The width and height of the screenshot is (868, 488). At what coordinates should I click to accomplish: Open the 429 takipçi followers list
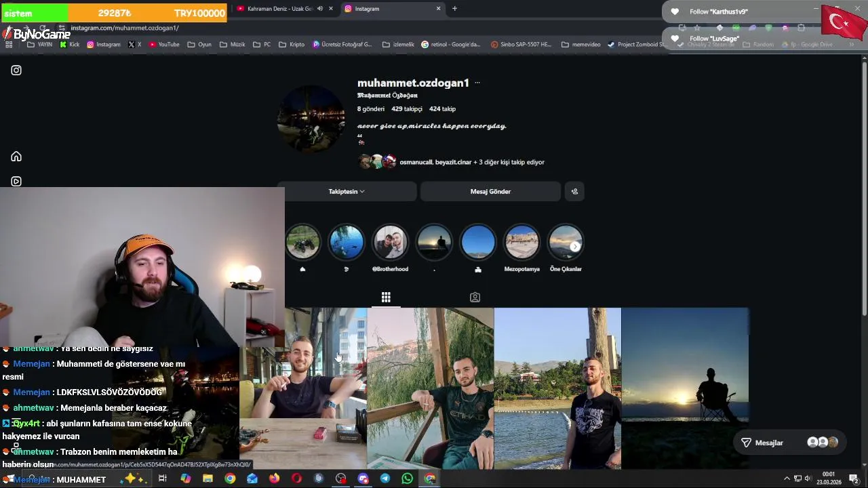406,108
